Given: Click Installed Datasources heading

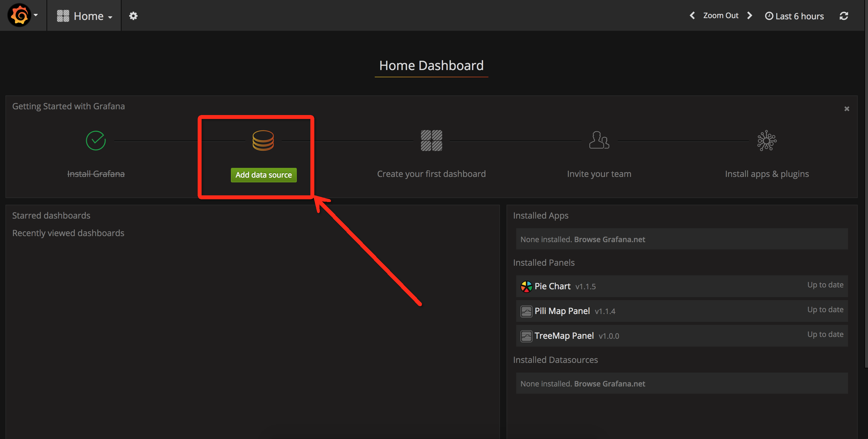Looking at the screenshot, I should (555, 360).
